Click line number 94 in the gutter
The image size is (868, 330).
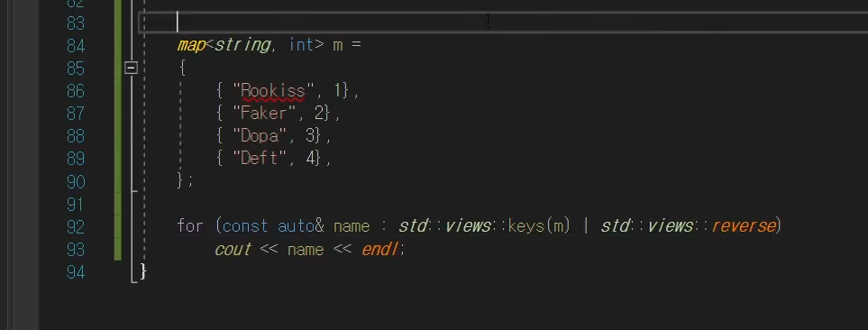tap(76, 272)
